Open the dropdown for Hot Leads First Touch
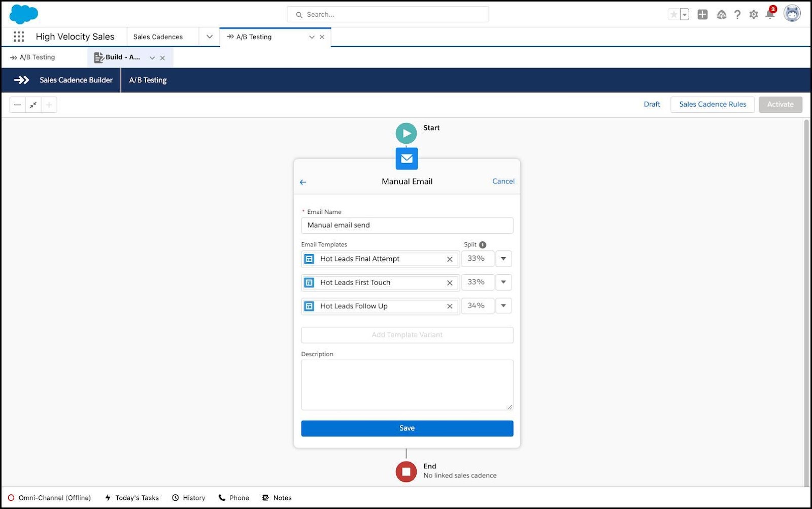The image size is (812, 509). click(x=503, y=282)
